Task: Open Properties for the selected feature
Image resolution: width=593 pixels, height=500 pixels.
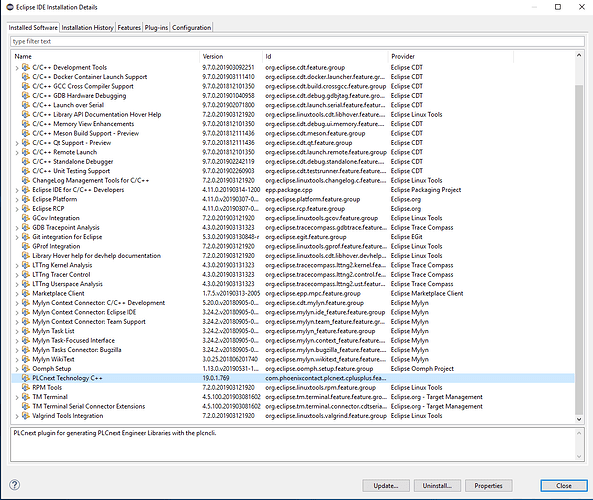Action: [489, 486]
